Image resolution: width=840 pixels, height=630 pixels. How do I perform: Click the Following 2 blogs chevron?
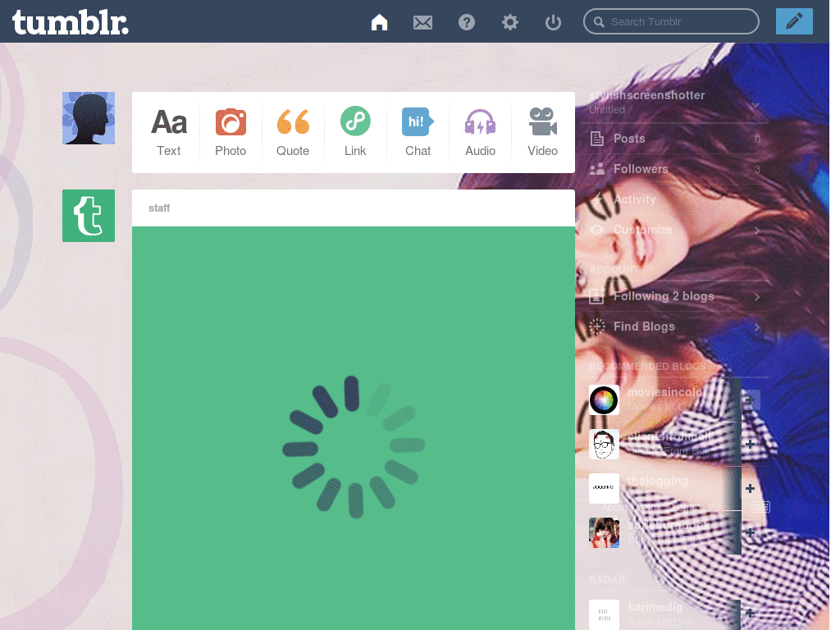[757, 297]
